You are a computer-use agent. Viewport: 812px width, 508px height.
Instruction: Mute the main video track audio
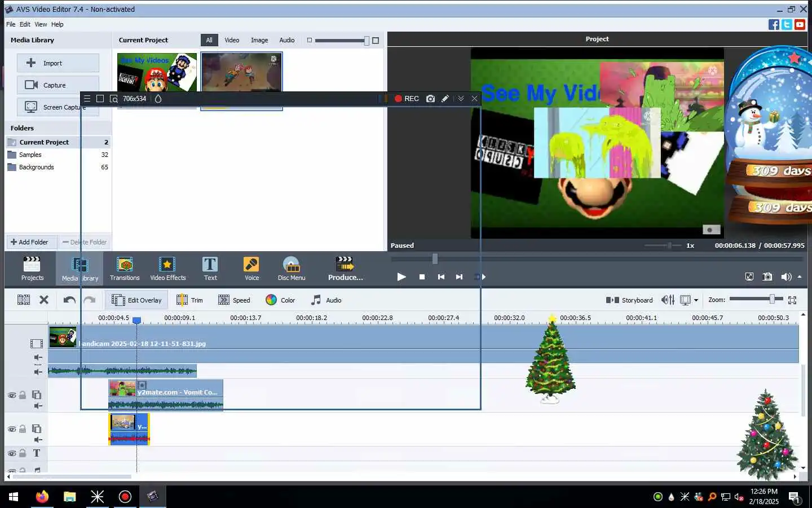click(38, 357)
